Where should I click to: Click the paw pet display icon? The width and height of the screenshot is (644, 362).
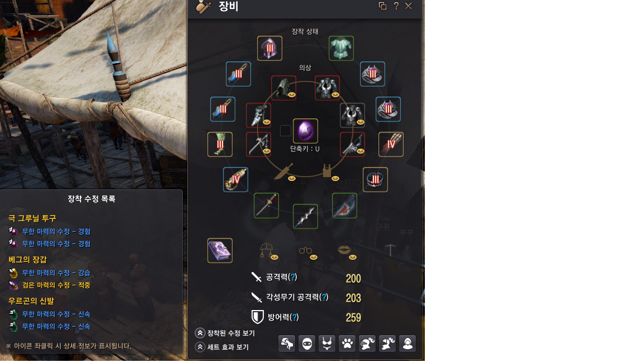click(347, 344)
